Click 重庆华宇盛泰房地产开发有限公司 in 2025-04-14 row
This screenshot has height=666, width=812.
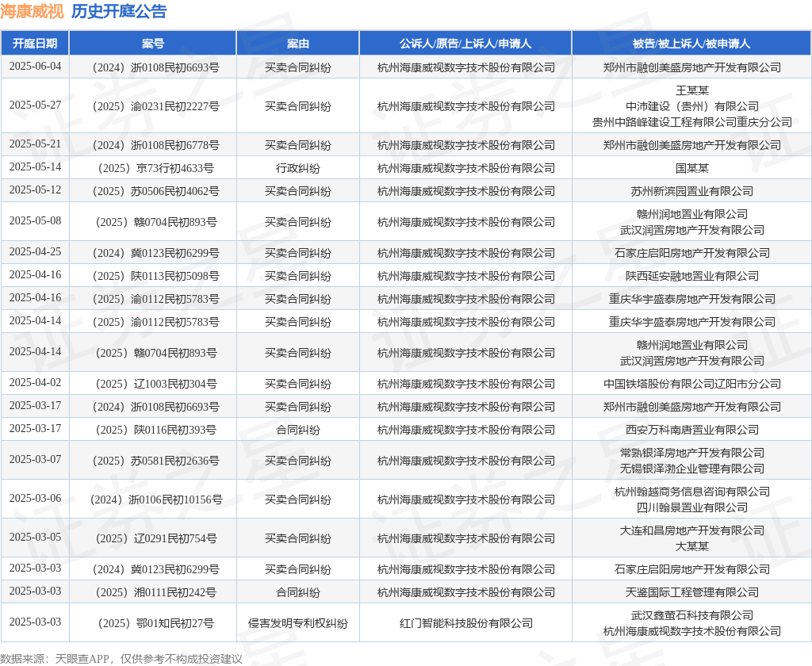coord(691,322)
